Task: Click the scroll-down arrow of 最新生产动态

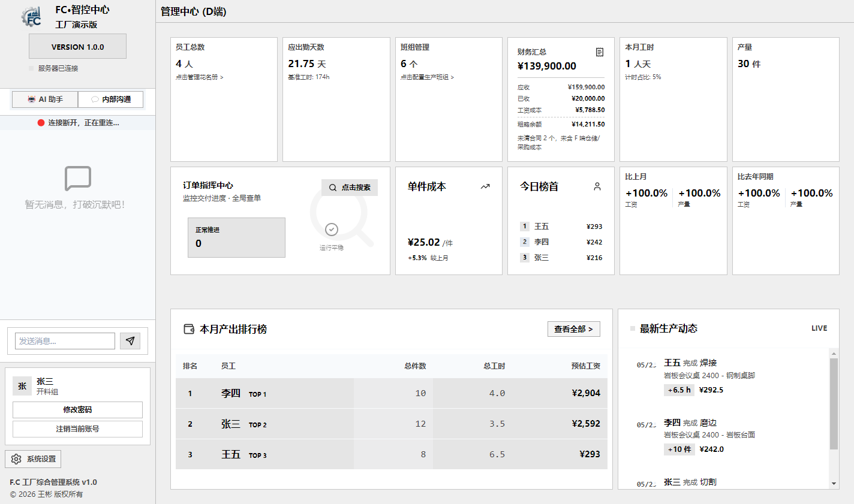Action: coord(834,484)
